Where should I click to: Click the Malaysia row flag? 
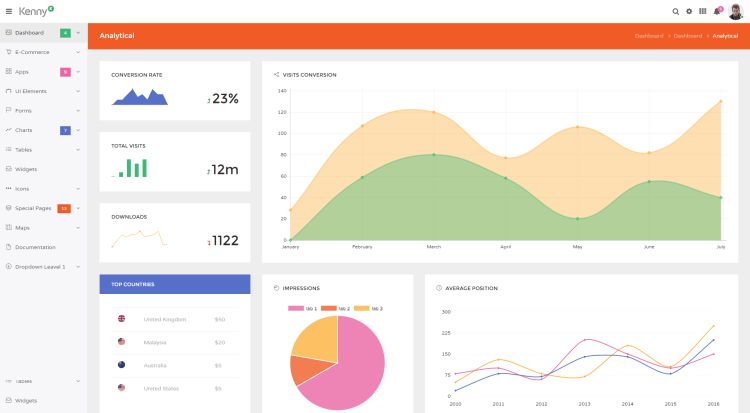click(x=121, y=342)
